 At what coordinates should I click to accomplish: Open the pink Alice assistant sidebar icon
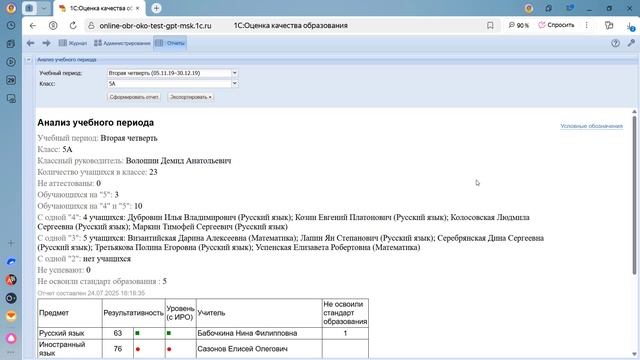[x=11, y=338]
